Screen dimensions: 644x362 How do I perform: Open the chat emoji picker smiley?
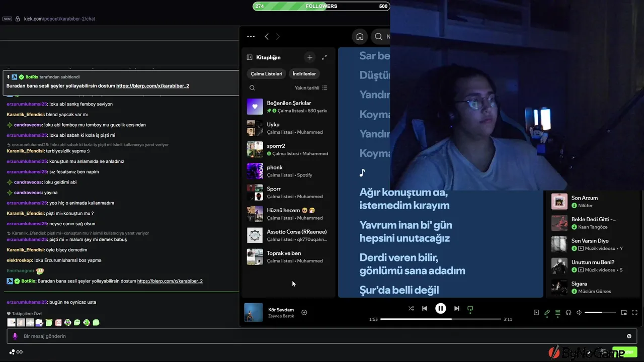click(x=629, y=336)
